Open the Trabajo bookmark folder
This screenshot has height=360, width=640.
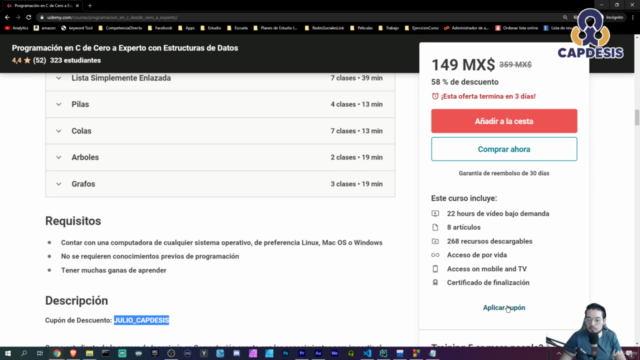(389, 28)
